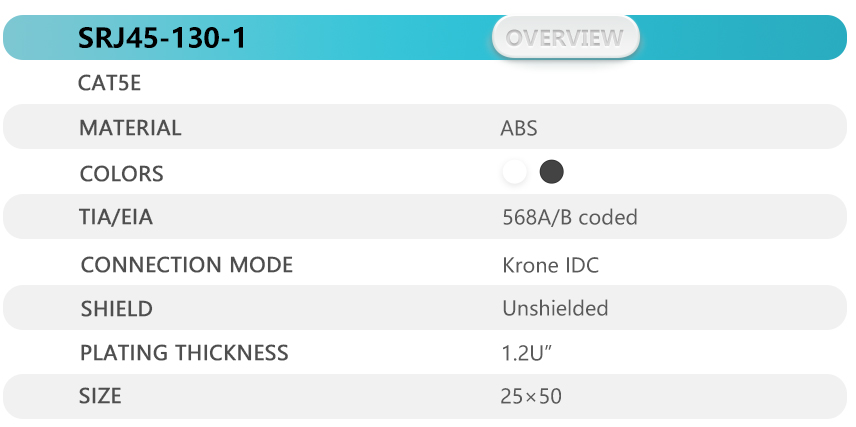
Task: Select the PLATING THICKNESS label
Action: pyautogui.click(x=184, y=353)
